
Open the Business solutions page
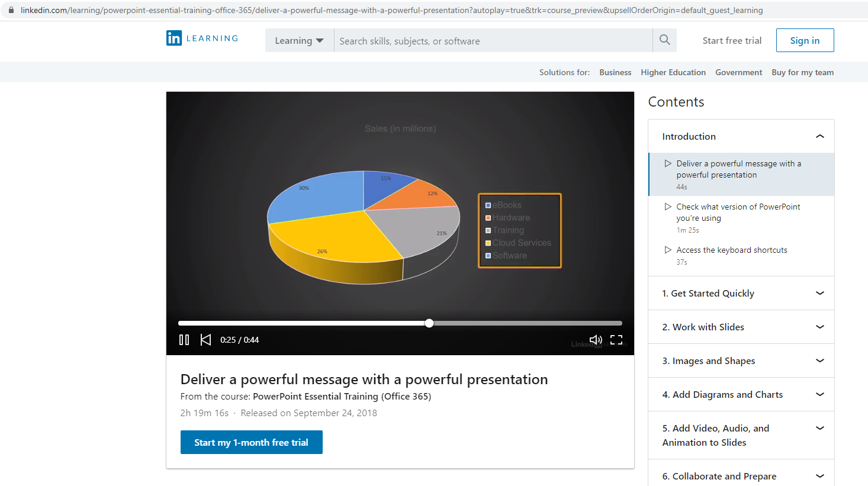[x=615, y=72]
